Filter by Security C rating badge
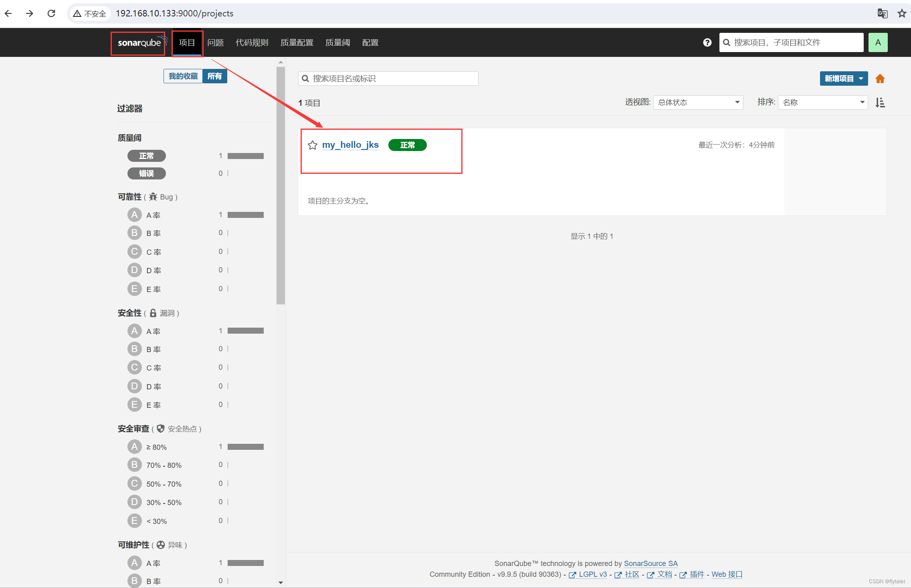The image size is (911, 588). (135, 367)
